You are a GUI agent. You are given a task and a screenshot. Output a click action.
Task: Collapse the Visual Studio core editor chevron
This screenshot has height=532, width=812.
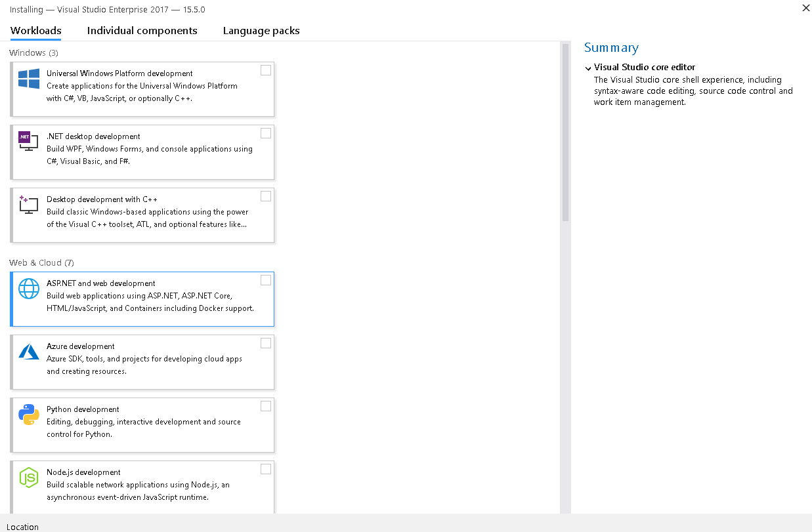pos(588,68)
